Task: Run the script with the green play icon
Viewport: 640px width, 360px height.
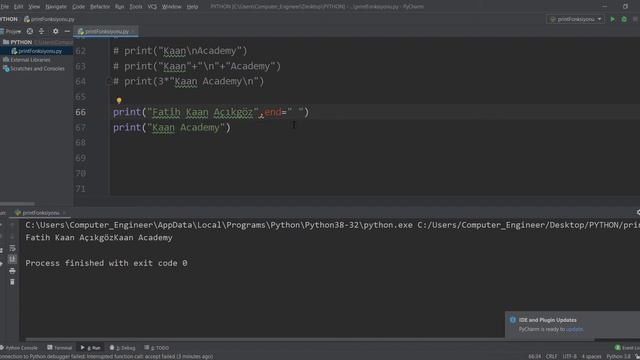Action: (x=613, y=19)
